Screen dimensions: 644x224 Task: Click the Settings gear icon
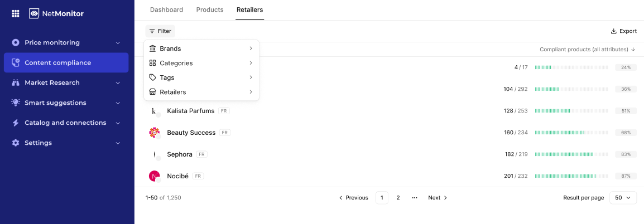click(x=16, y=143)
